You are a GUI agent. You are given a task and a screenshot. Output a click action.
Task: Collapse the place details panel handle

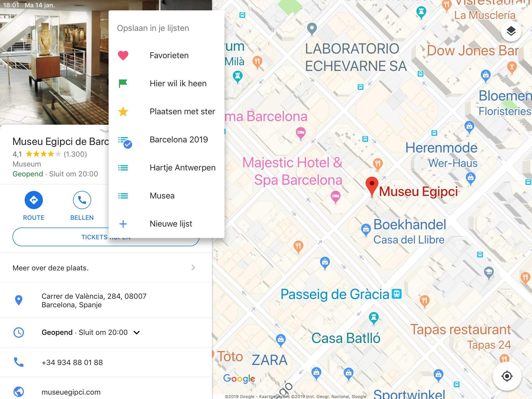click(x=104, y=130)
